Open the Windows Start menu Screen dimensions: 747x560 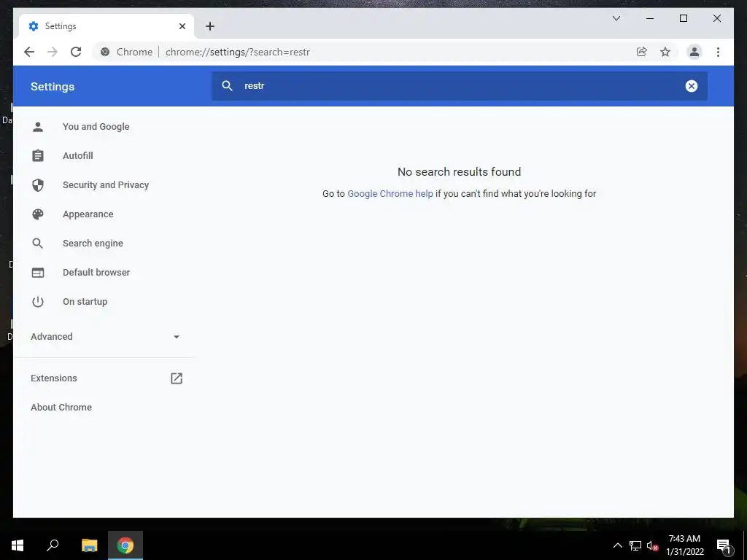click(18, 545)
